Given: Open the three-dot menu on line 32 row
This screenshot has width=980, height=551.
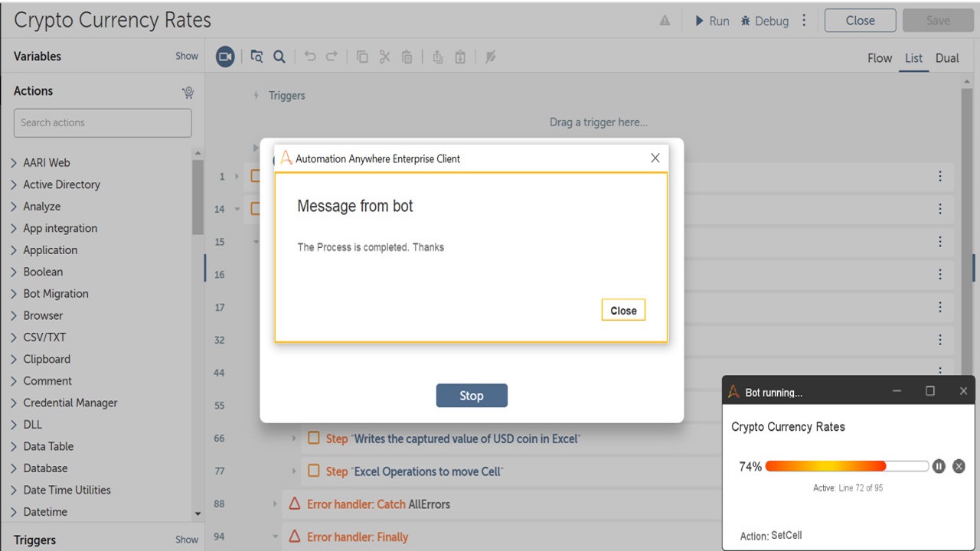Looking at the screenshot, I should tap(940, 340).
